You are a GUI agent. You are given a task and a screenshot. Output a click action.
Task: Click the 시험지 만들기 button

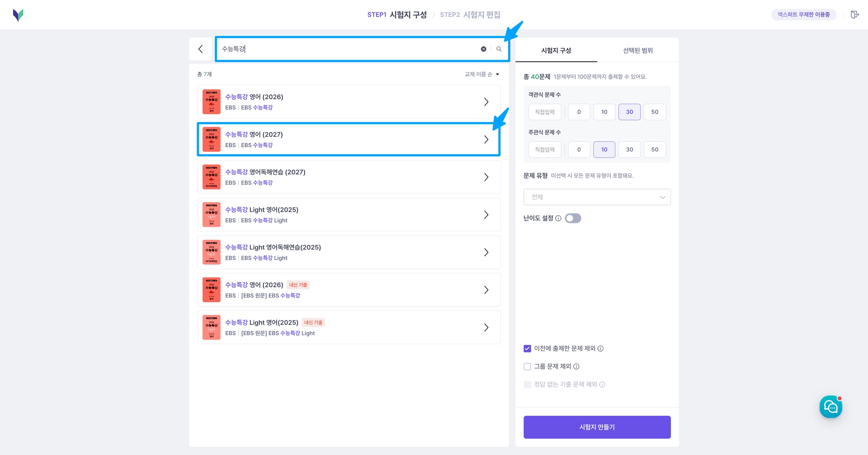click(597, 427)
